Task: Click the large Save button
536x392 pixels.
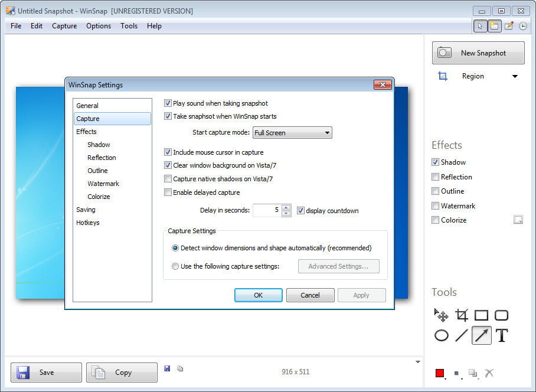Action: click(x=46, y=373)
